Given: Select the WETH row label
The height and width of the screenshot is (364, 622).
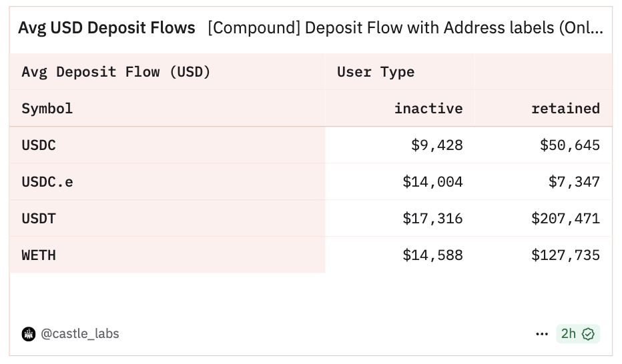Looking at the screenshot, I should (x=39, y=255).
